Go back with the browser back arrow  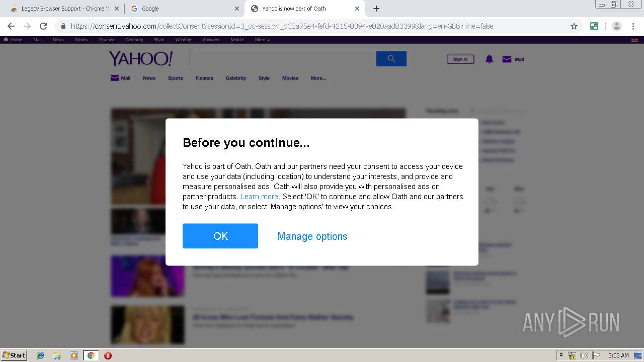11,26
